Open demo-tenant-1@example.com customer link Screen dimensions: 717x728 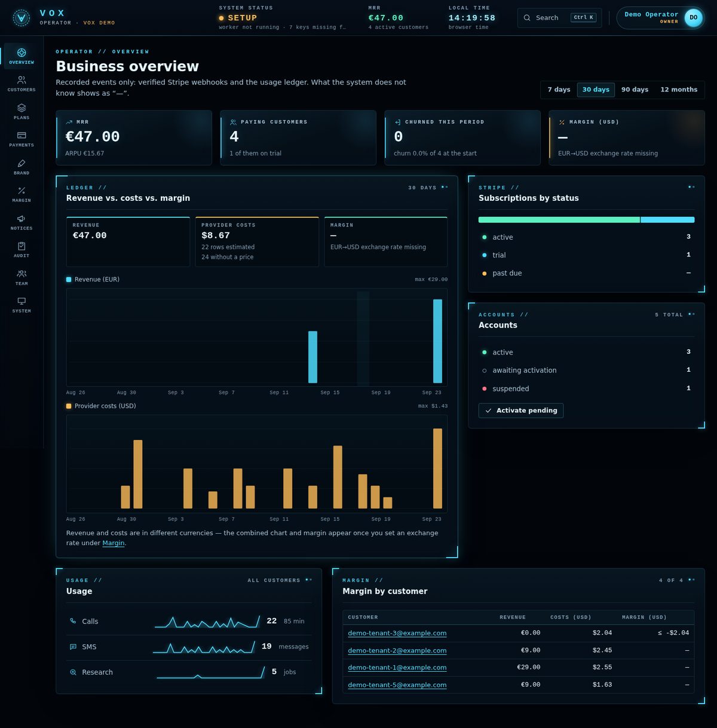397,668
